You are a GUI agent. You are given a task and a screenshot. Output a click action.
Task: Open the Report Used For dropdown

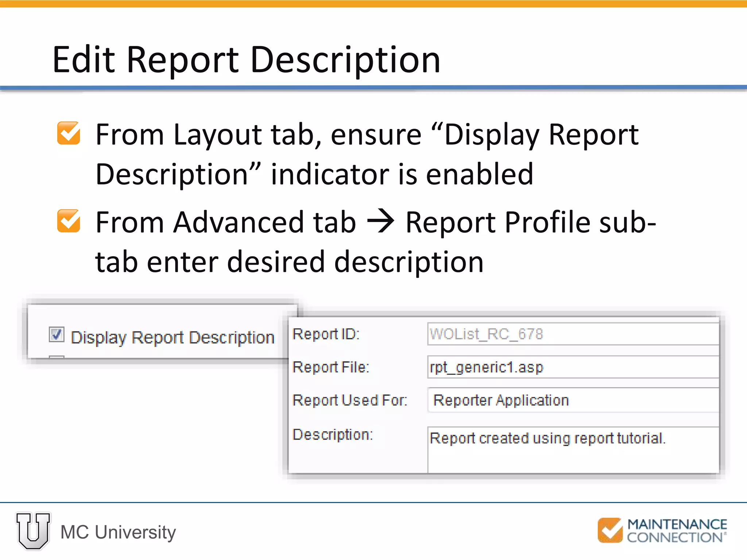pyautogui.click(x=573, y=400)
